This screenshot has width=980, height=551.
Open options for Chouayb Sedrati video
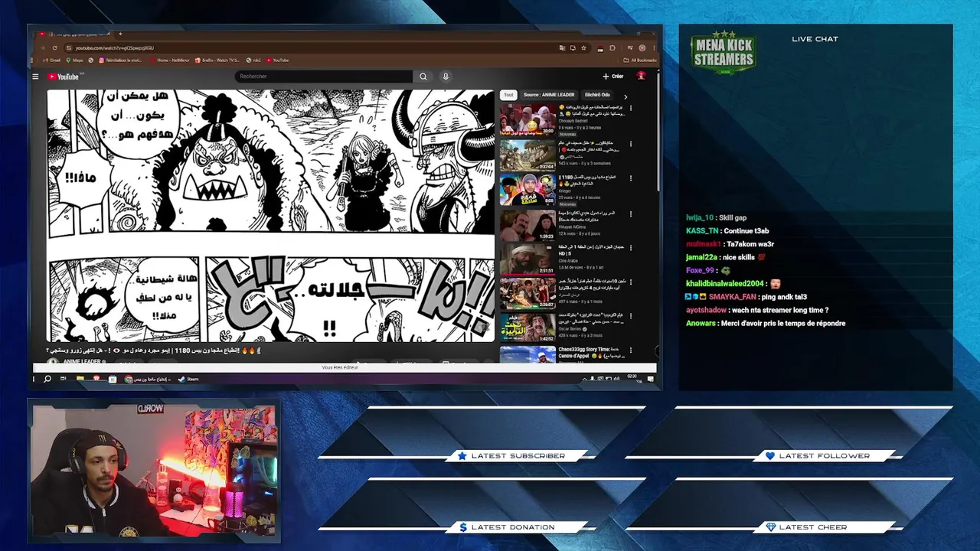click(x=631, y=109)
